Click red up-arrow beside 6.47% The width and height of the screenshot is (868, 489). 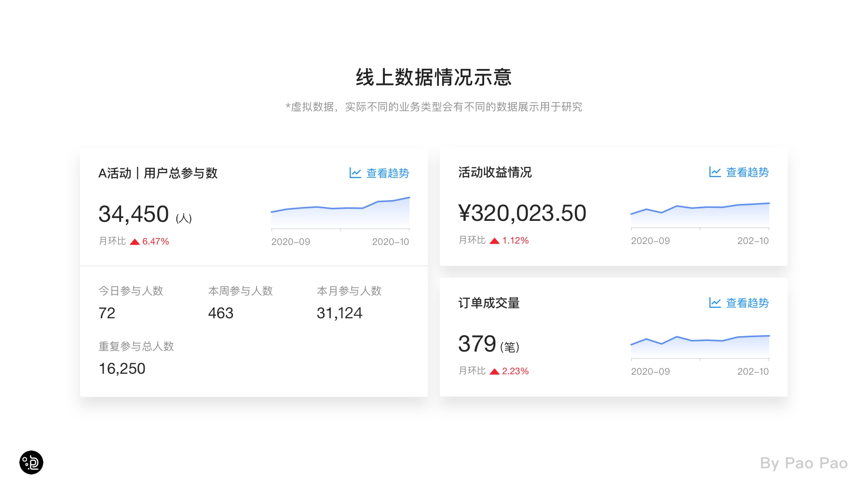pos(135,242)
